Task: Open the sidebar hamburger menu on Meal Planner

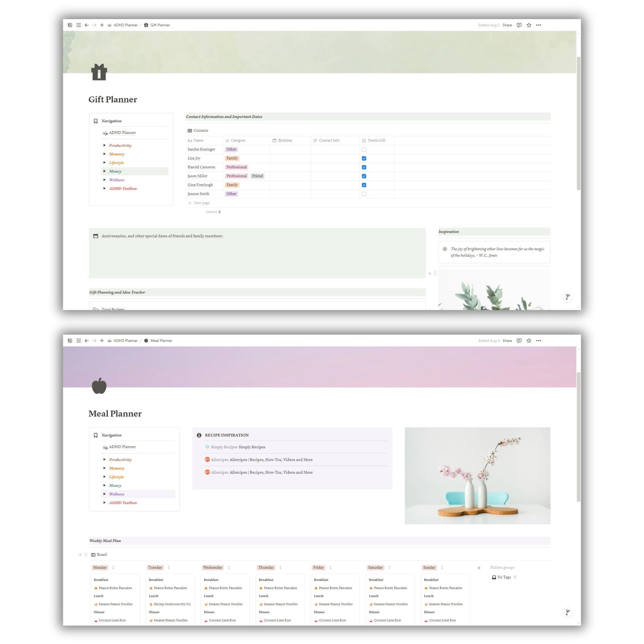Action: point(79,341)
